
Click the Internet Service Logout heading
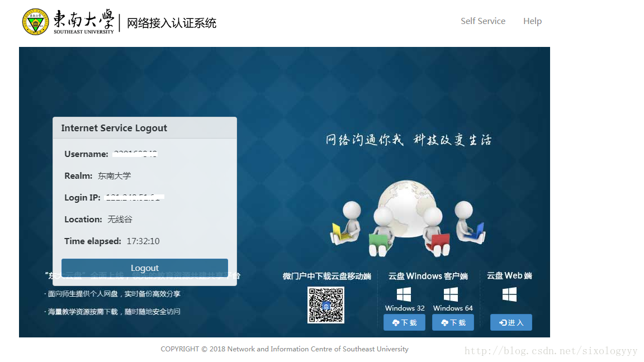pyautogui.click(x=114, y=128)
